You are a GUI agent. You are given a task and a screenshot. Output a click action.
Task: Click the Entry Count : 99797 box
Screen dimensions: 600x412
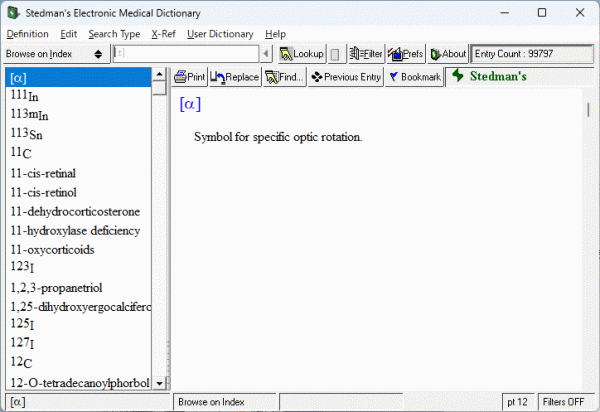pyautogui.click(x=532, y=54)
